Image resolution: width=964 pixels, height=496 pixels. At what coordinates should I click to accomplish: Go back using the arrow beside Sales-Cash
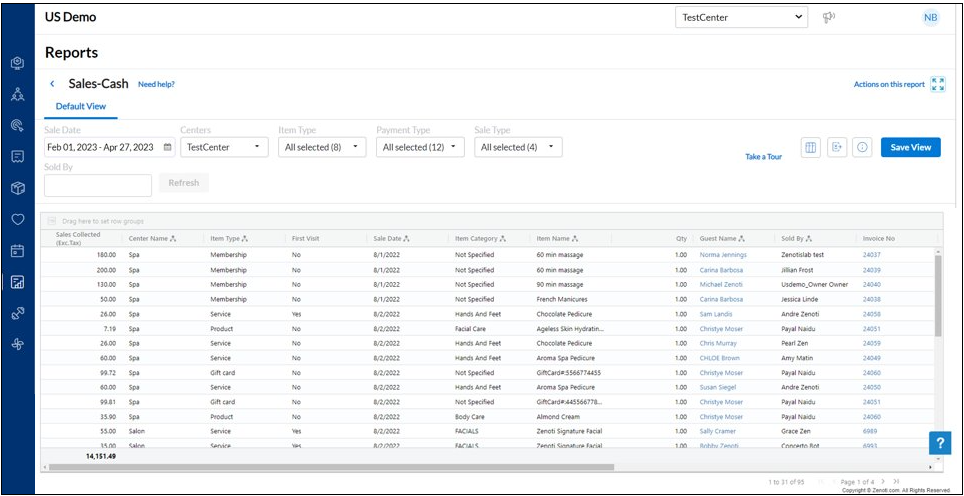click(52, 84)
